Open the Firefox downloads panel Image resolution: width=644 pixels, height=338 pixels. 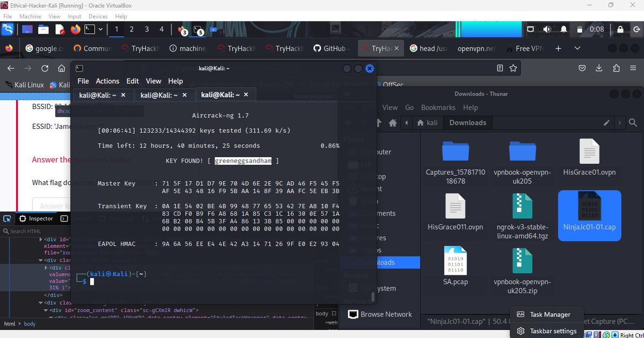[x=599, y=68]
